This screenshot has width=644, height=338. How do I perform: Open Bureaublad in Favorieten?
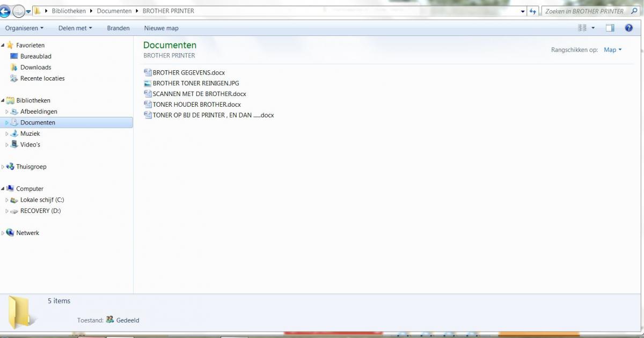point(35,56)
